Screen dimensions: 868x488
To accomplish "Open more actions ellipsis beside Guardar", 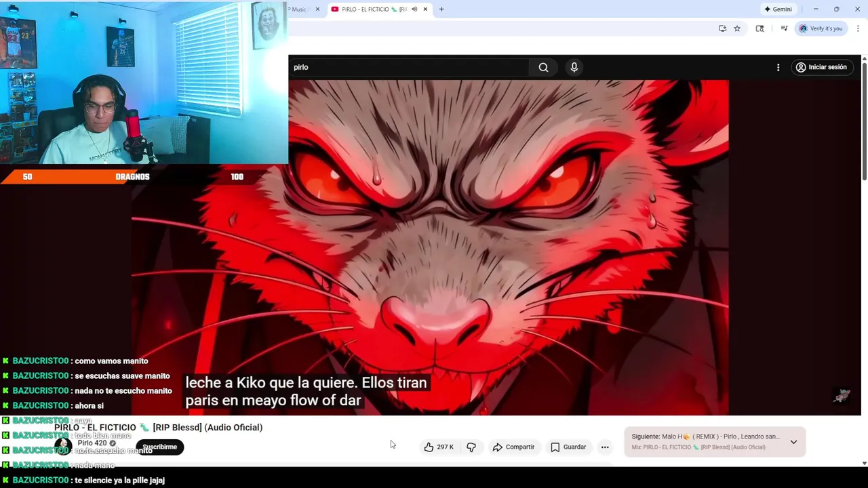I will [x=605, y=447].
